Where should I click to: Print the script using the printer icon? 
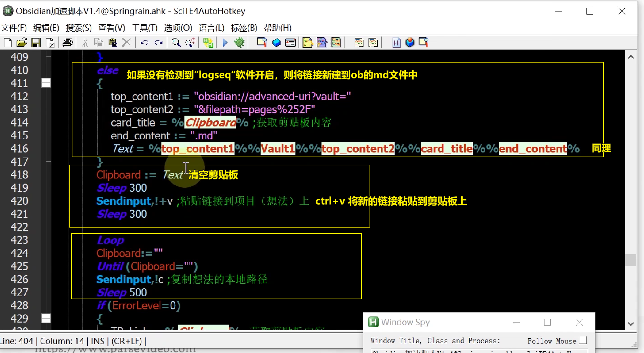(68, 43)
